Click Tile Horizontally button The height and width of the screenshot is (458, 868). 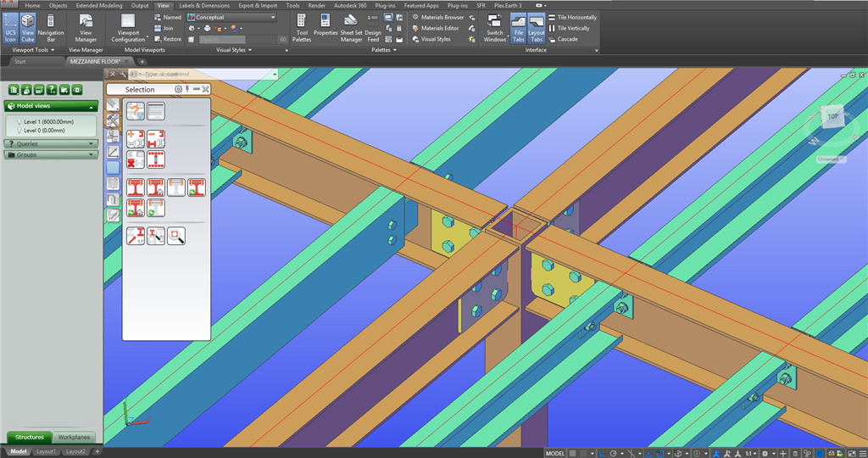(572, 17)
